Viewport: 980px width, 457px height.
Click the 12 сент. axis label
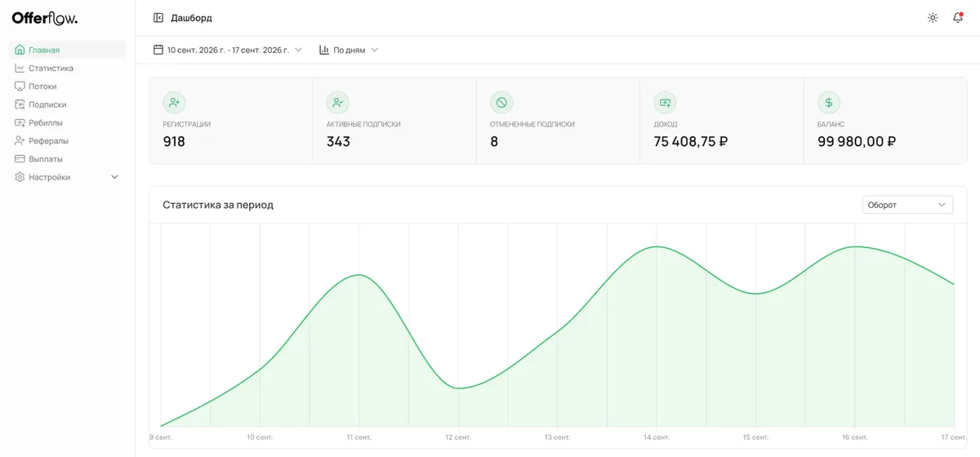[458, 437]
